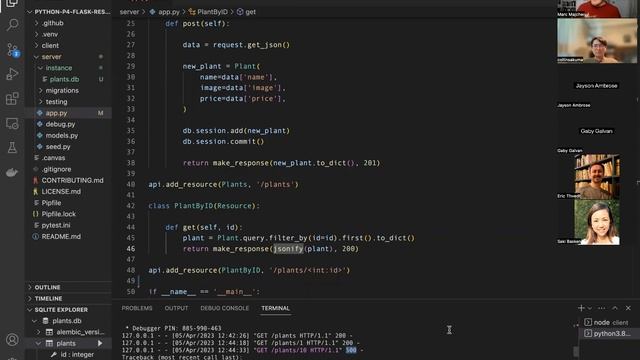Click the Jayson Ambrose participant tile
The image size is (640, 360).
[x=596, y=86]
